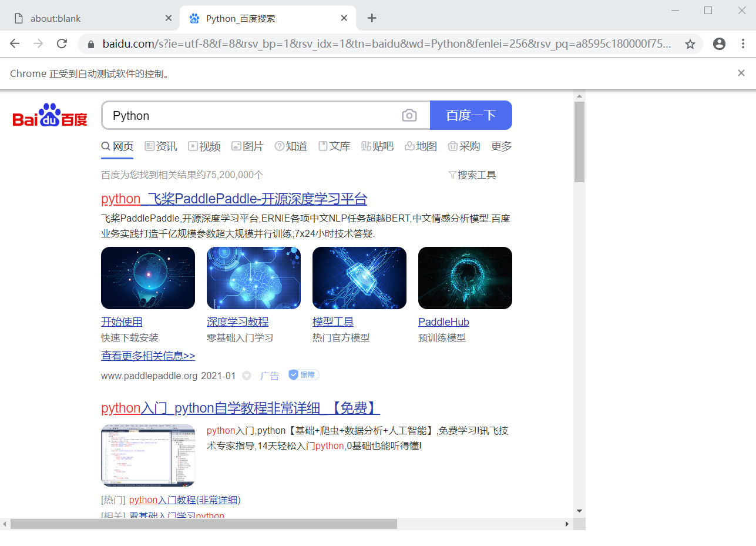Click the vertical scrollbar thumb

pyautogui.click(x=579, y=142)
